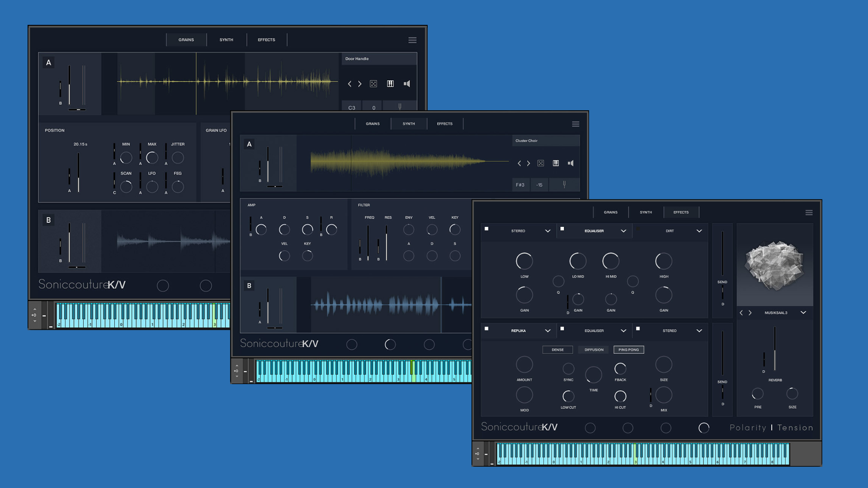The height and width of the screenshot is (488, 868).
Task: Toggle the STEREO effect enable box, top row
Action: 486,229
